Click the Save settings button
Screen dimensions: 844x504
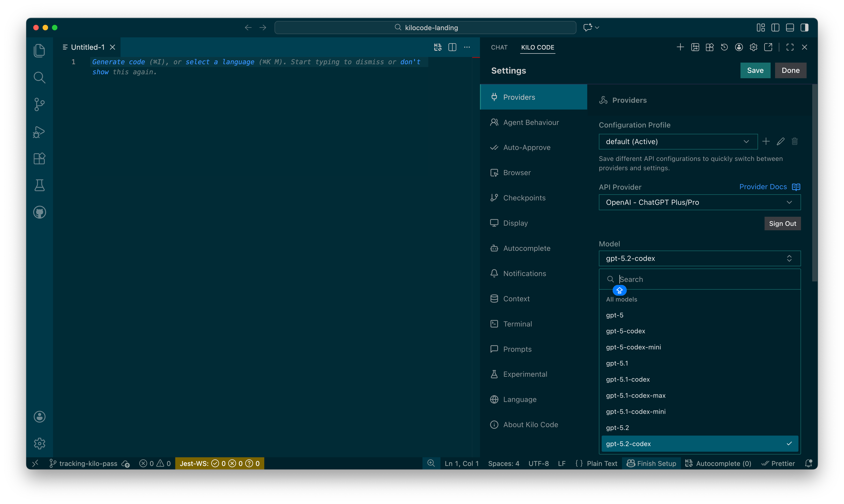(x=755, y=70)
